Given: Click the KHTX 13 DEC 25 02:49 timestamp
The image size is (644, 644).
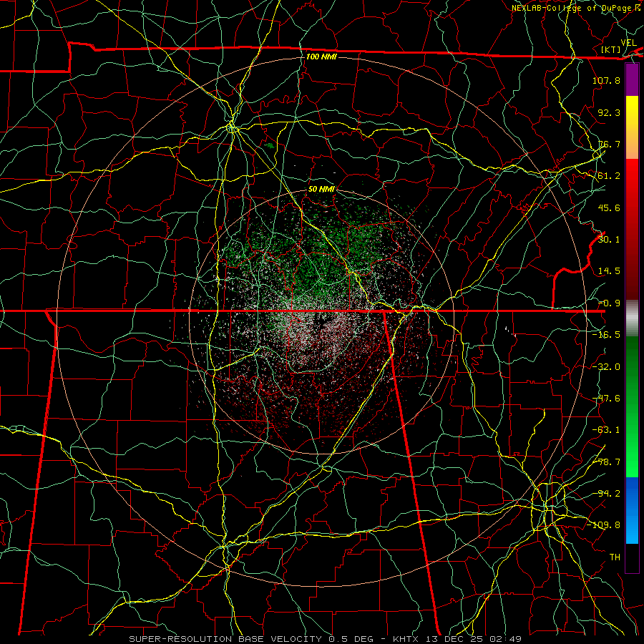Looking at the screenshot, I should click(457, 639).
